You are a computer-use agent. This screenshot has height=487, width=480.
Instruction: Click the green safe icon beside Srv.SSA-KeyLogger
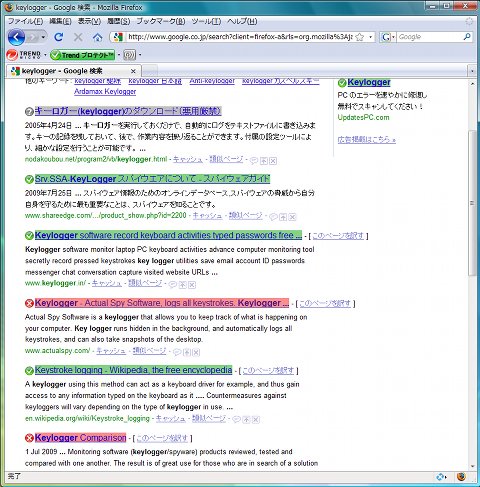29,179
